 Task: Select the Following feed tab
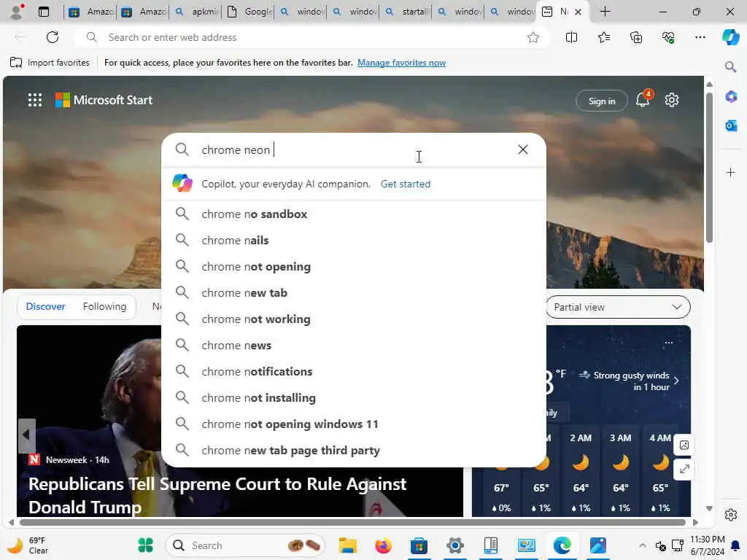pyautogui.click(x=104, y=307)
